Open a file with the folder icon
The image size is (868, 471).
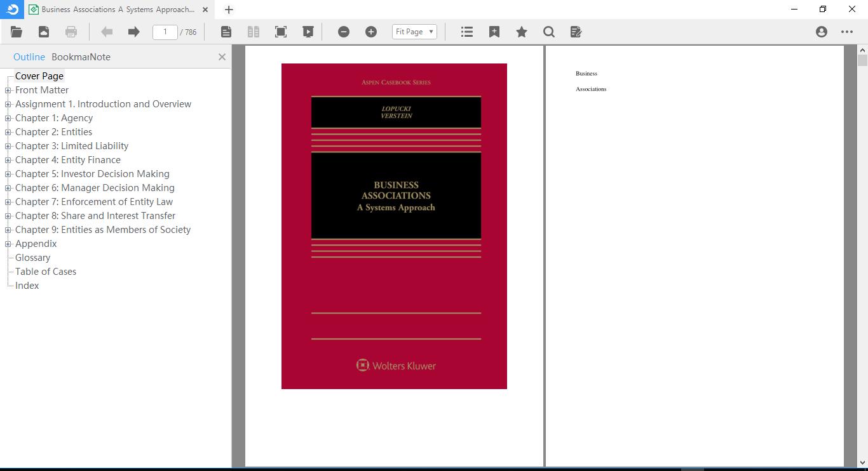[17, 32]
